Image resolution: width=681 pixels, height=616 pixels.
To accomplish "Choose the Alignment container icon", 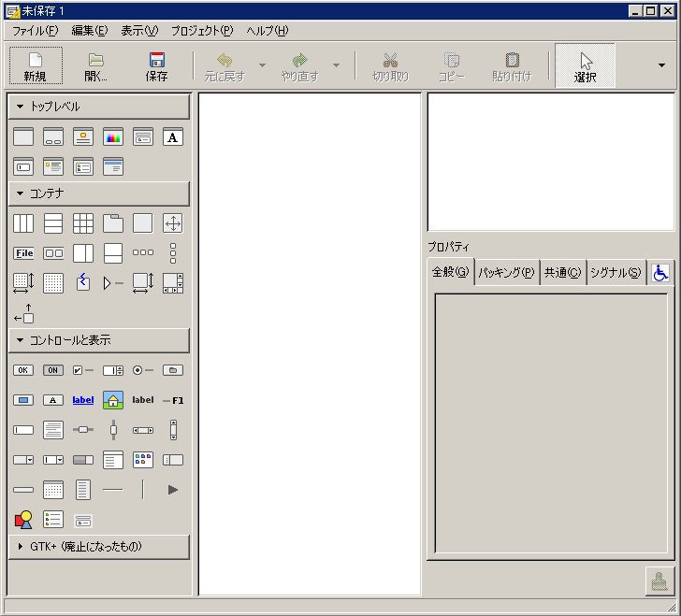I will click(x=23, y=313).
